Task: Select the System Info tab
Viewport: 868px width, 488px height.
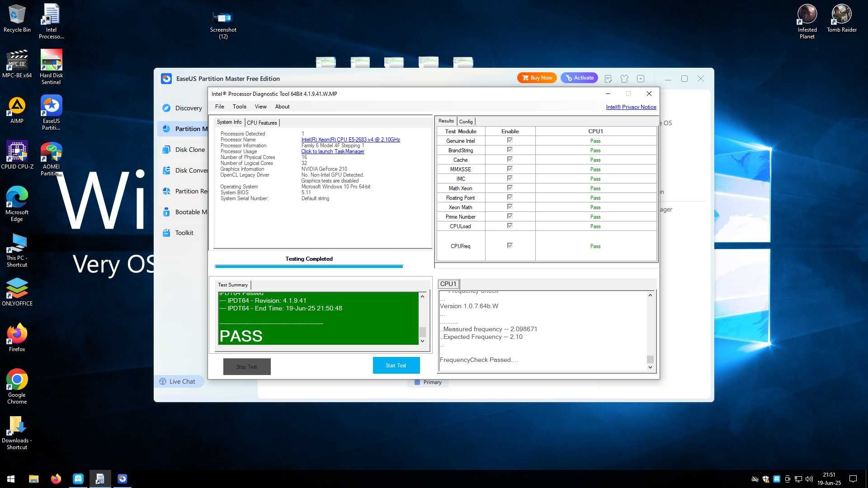Action: pos(229,122)
